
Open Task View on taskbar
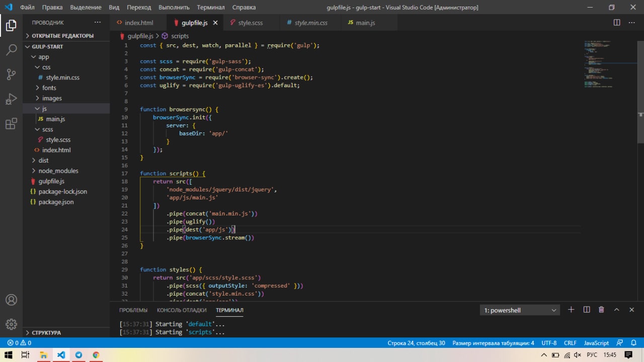[x=26, y=355]
